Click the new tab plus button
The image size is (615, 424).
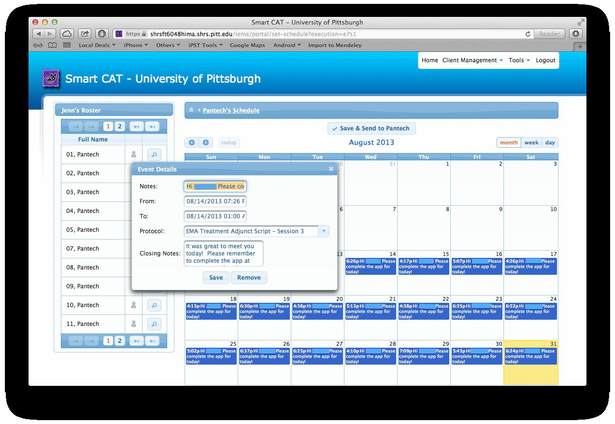click(580, 46)
